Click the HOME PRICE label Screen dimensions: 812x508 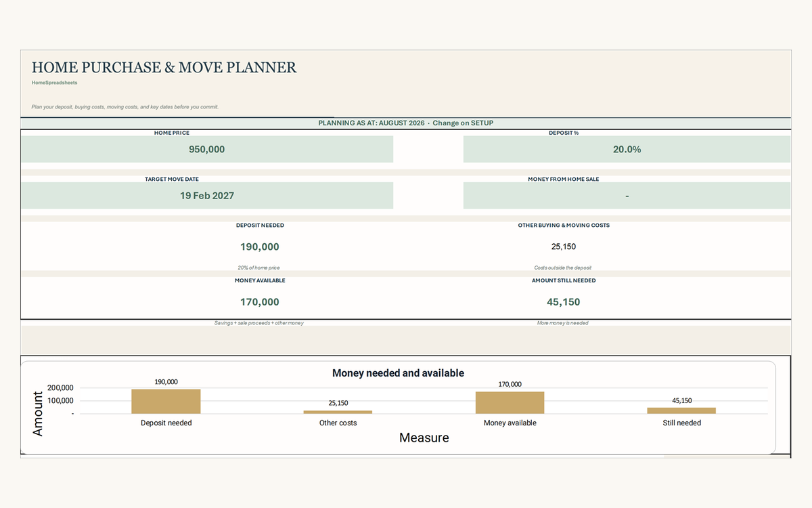(x=172, y=133)
